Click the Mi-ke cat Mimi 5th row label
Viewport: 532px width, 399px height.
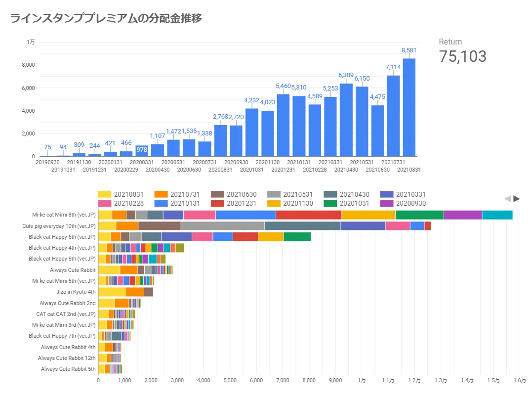coord(64,281)
